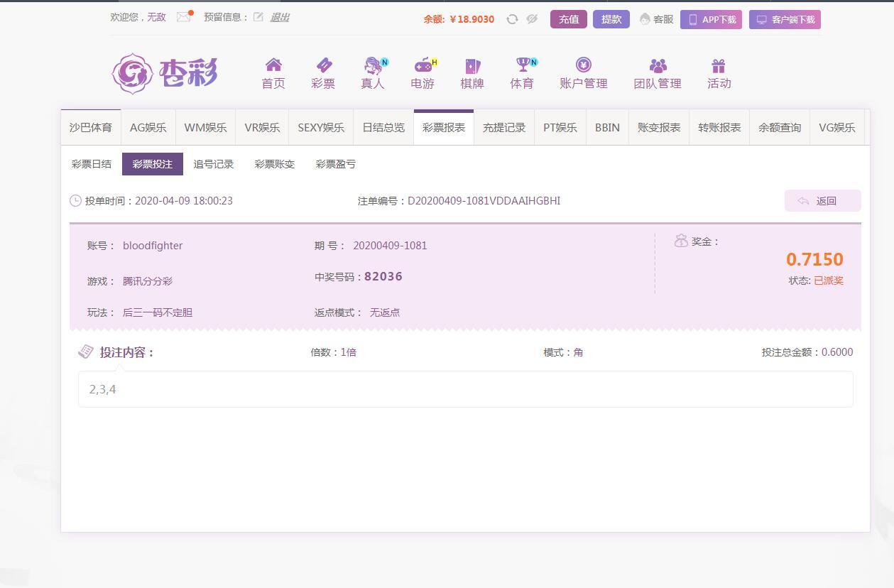The width and height of the screenshot is (894, 588).
Task: Refresh the account balance
Action: click(512, 19)
